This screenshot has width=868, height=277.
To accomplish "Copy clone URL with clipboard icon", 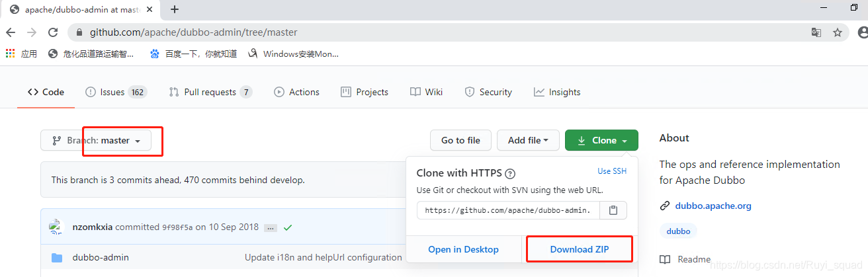I will coord(613,210).
